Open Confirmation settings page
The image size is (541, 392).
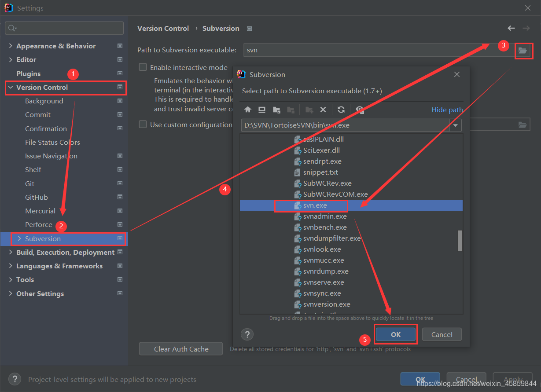pos(46,128)
